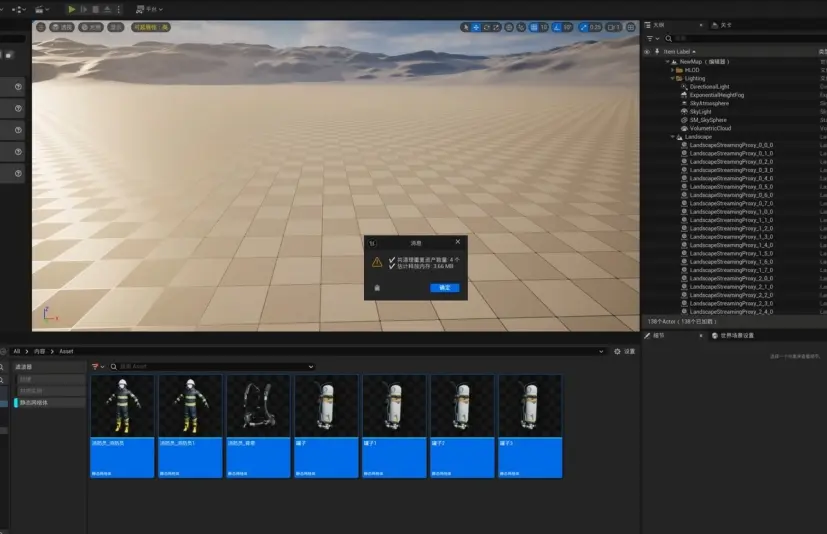The width and height of the screenshot is (827, 534).
Task: Collapse the Lighting folder
Action: 672,78
